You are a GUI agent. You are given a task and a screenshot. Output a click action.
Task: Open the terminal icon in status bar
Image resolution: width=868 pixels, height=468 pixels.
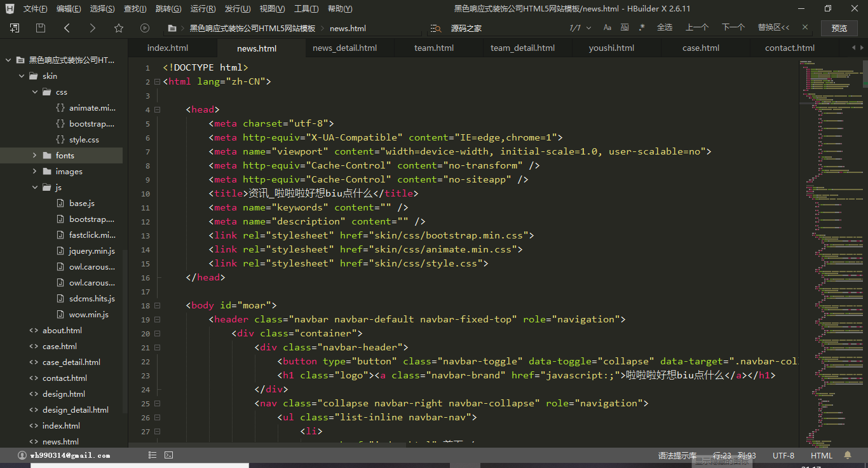pyautogui.click(x=169, y=455)
